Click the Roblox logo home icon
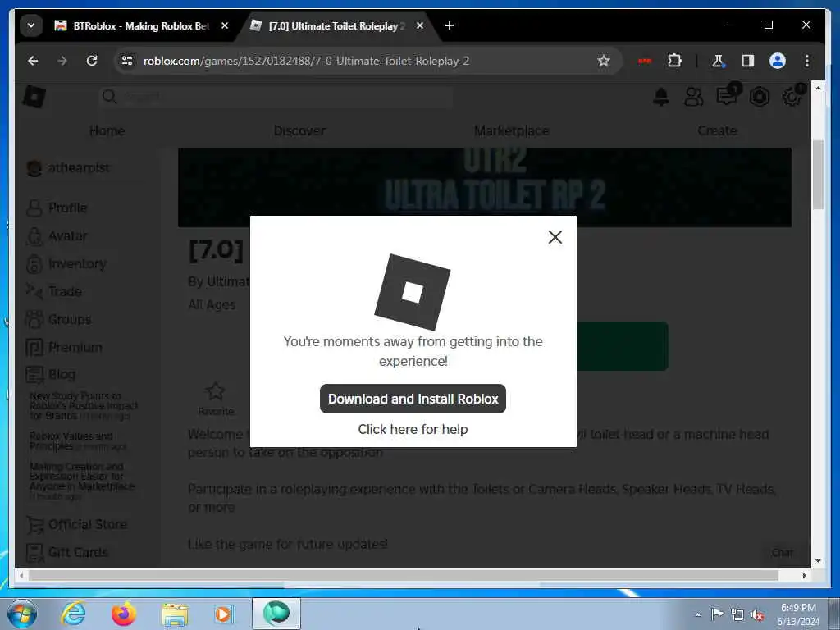The height and width of the screenshot is (630, 840). (34, 97)
